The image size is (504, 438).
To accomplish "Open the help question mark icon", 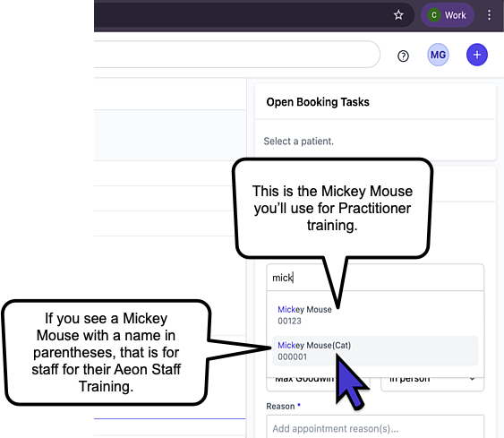I will coord(403,56).
